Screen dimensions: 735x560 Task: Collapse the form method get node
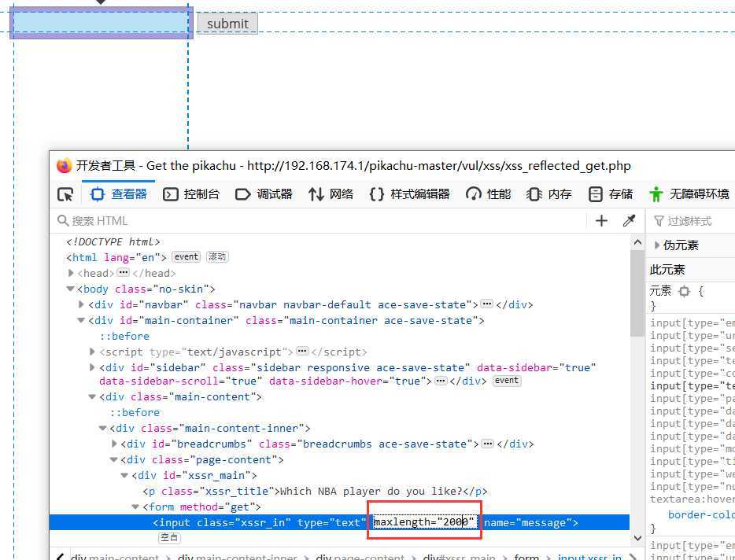point(135,507)
